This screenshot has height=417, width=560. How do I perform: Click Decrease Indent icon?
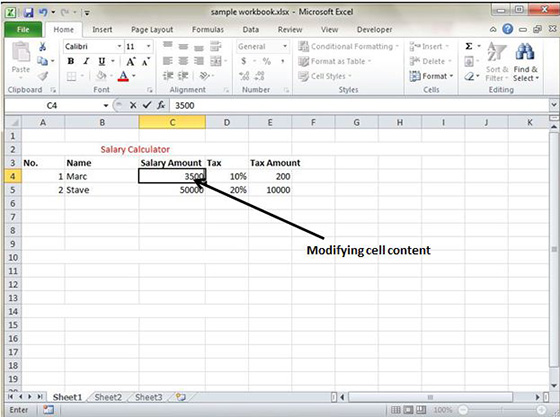coord(168,76)
